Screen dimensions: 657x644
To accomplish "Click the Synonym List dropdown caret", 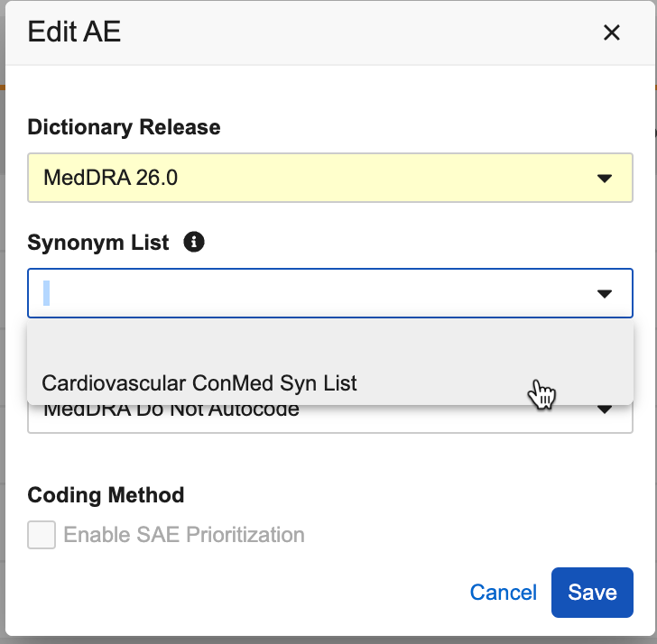I will 605,294.
